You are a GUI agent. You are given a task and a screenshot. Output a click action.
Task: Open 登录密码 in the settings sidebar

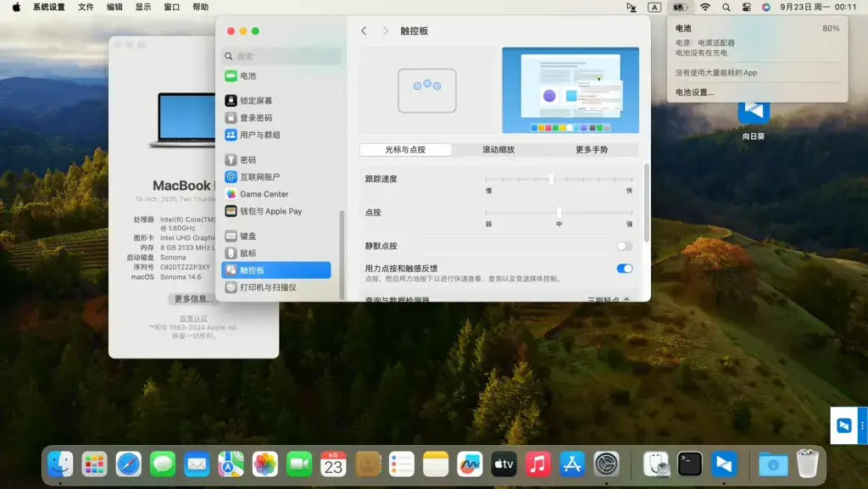tap(275, 118)
